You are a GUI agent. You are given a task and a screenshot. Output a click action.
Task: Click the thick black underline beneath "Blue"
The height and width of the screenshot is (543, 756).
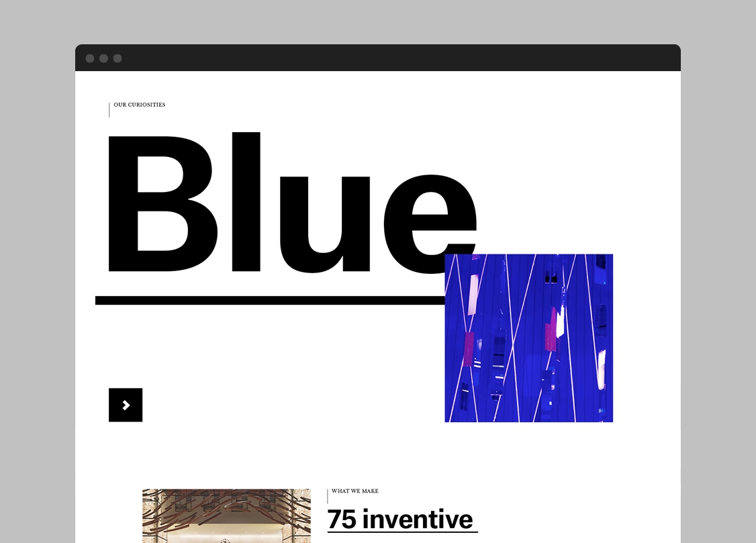(x=269, y=300)
